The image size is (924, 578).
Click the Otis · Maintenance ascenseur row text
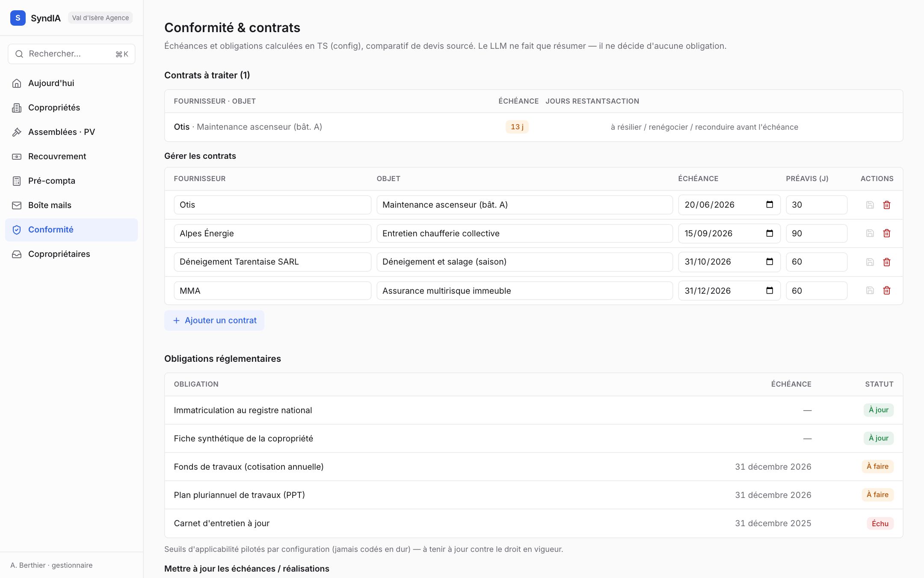coord(248,127)
